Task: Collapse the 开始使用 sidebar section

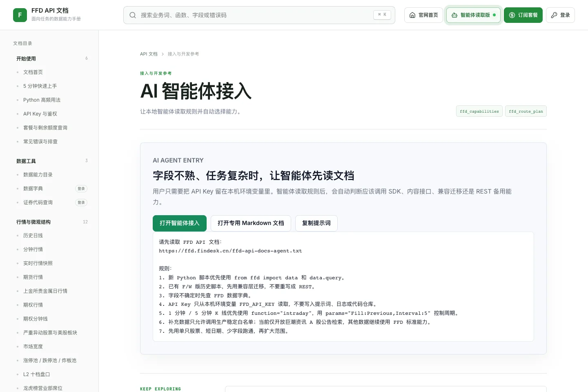Action: [52, 58]
